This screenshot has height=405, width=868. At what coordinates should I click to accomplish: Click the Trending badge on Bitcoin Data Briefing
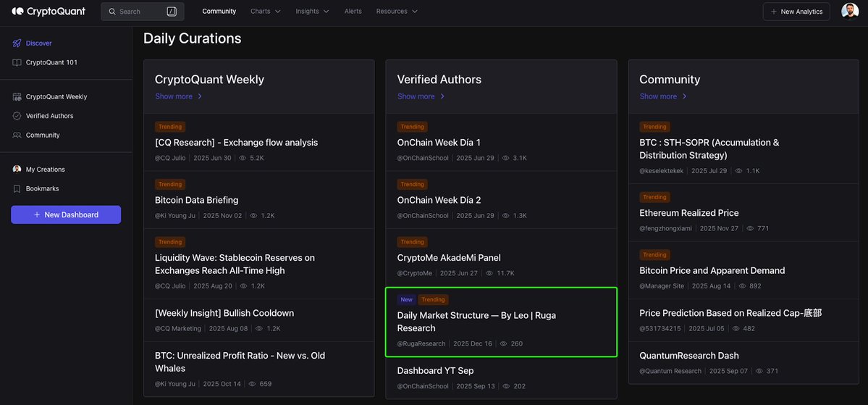click(170, 185)
